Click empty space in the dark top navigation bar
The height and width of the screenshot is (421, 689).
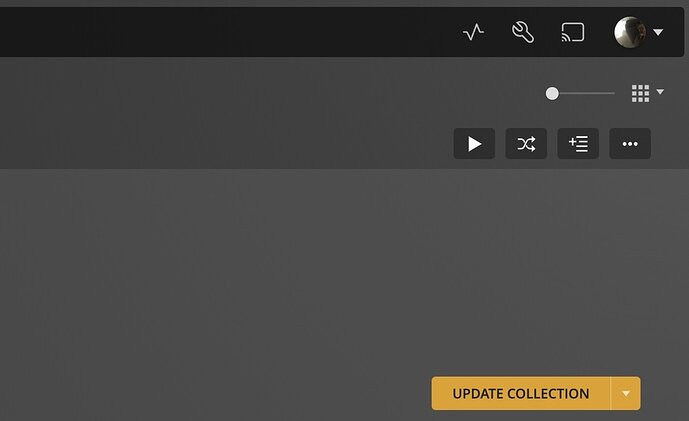coord(220,32)
